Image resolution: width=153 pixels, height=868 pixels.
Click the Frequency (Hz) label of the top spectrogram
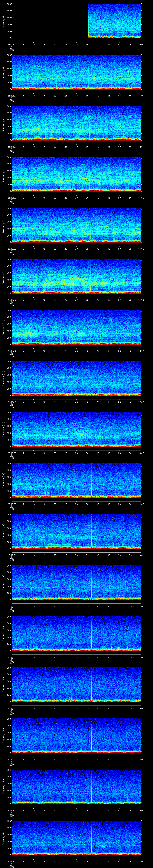coord(3,21)
